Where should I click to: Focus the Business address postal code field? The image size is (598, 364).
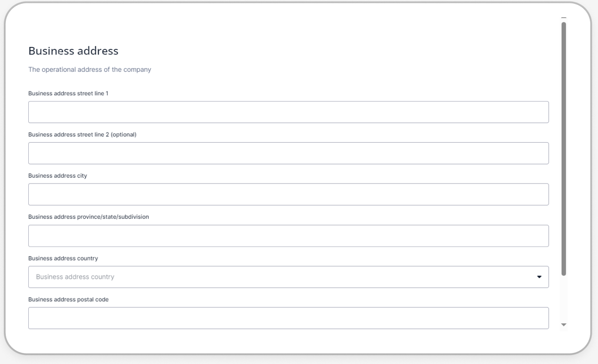[288, 318]
